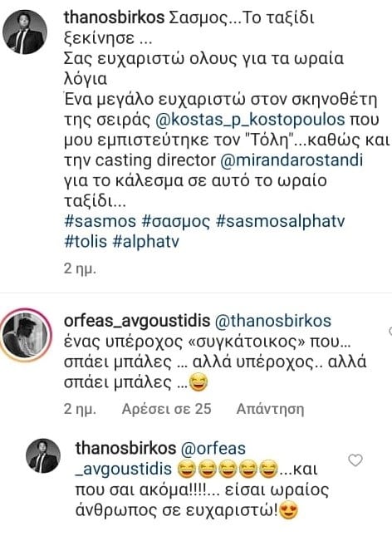Open the #sasmosalphatv hashtag

click(280, 221)
